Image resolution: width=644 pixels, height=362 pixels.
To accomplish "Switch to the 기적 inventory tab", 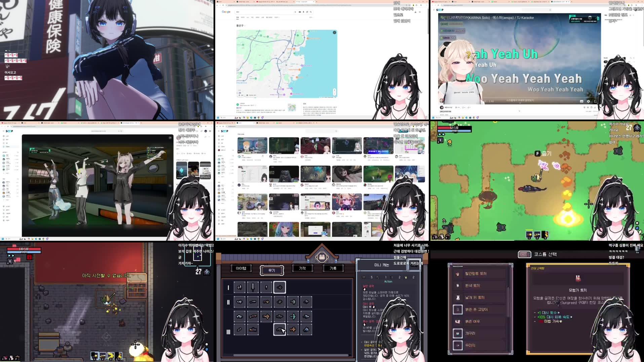I will pyautogui.click(x=302, y=268).
